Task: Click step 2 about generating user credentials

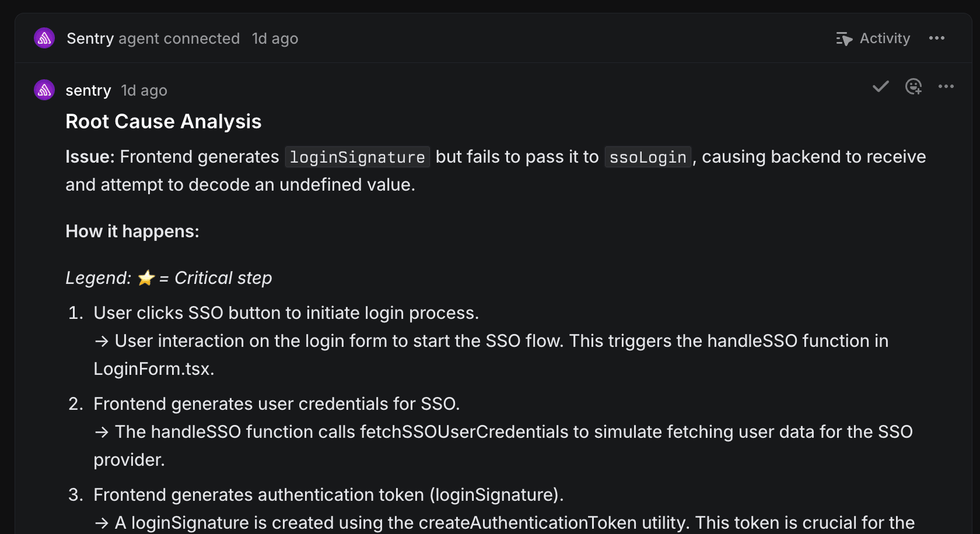Action: [x=276, y=404]
